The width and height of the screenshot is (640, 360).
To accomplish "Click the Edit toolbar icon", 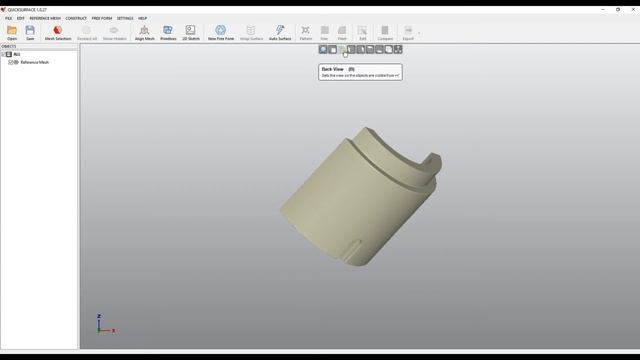I will [x=362, y=33].
